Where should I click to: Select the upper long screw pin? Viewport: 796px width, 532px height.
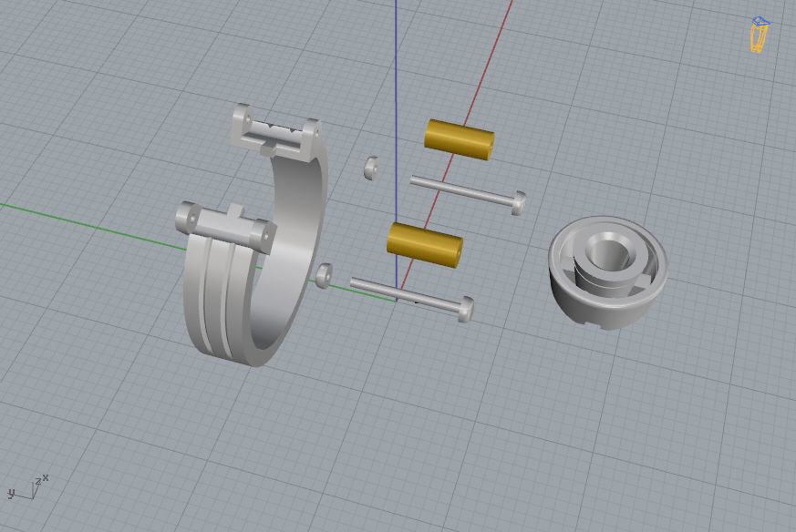(x=468, y=194)
